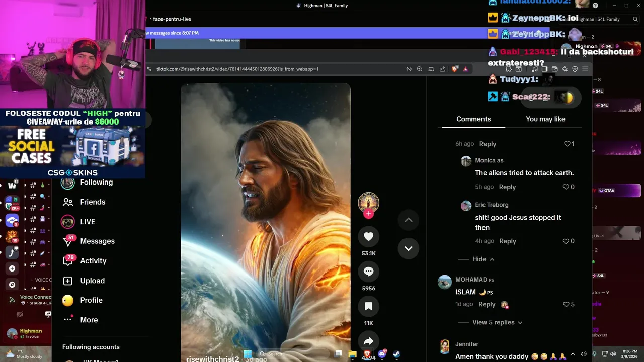
Task: Open Following in TikTok sidebar
Action: click(x=88, y=183)
